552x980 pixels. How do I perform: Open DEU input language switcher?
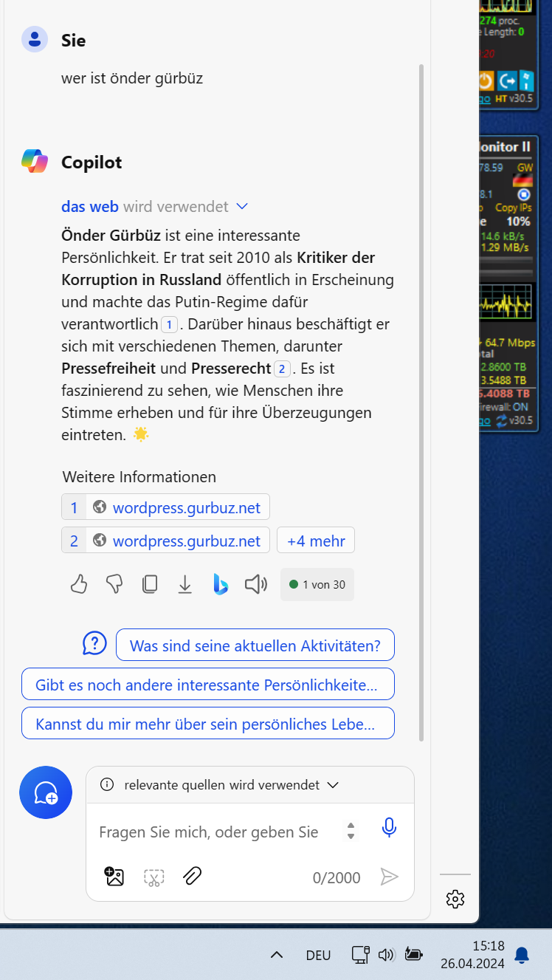[x=318, y=955]
